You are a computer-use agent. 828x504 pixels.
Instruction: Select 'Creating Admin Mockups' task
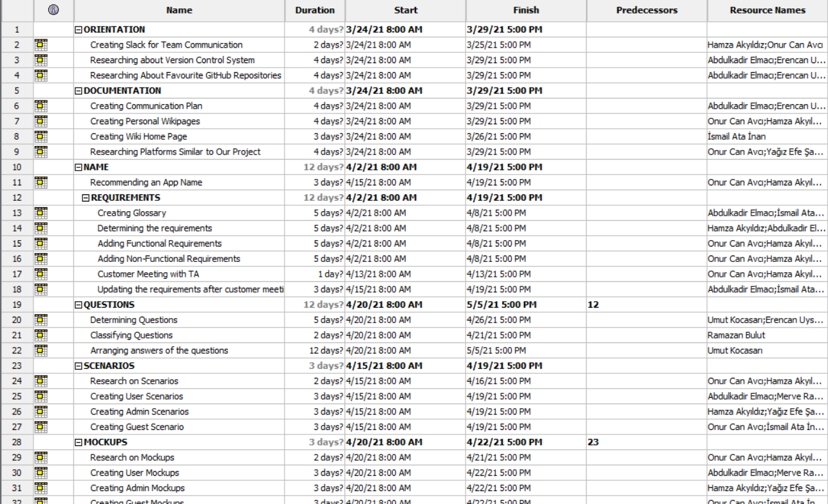[x=137, y=488]
